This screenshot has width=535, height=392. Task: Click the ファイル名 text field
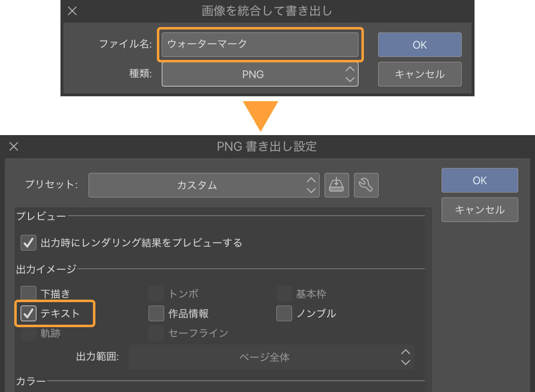[x=260, y=44]
